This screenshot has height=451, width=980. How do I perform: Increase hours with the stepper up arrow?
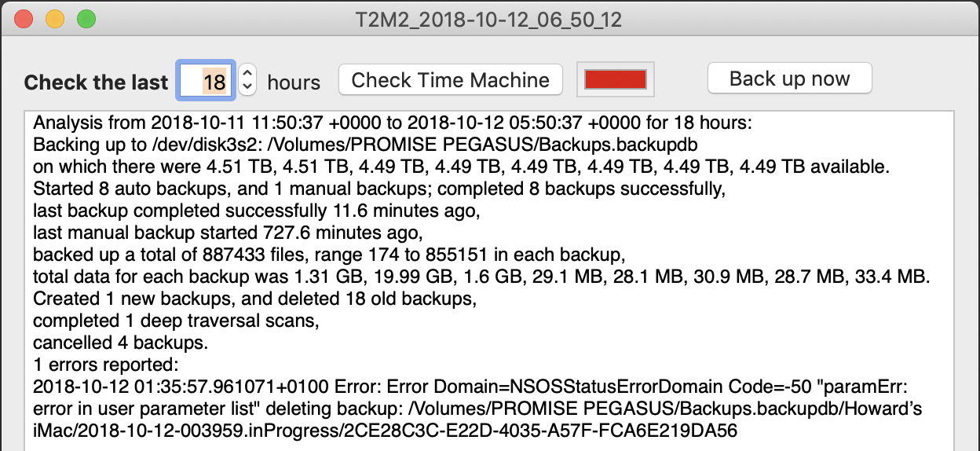[247, 73]
